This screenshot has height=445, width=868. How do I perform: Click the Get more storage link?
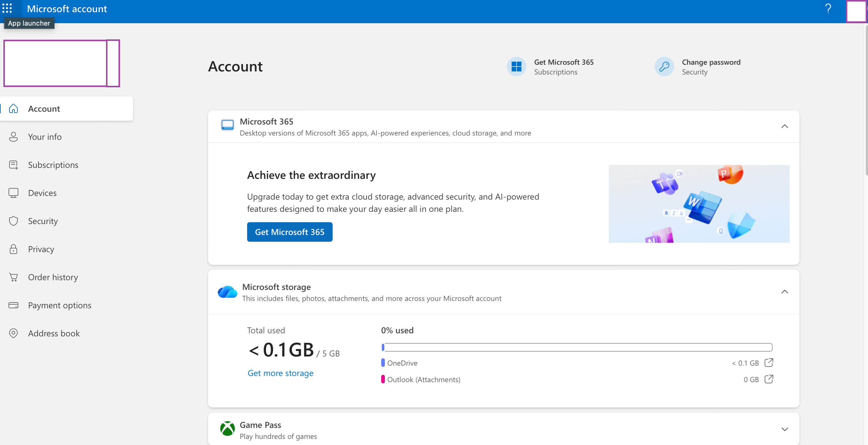pos(280,373)
